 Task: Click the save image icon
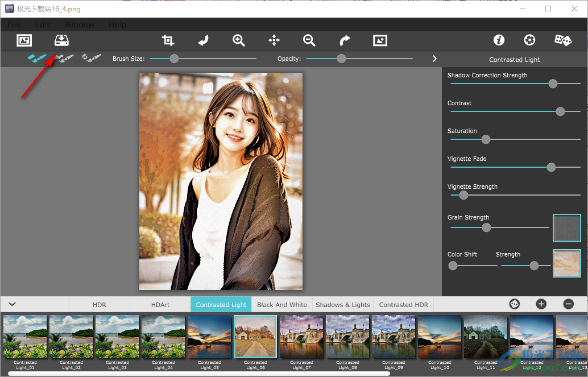pyautogui.click(x=61, y=40)
